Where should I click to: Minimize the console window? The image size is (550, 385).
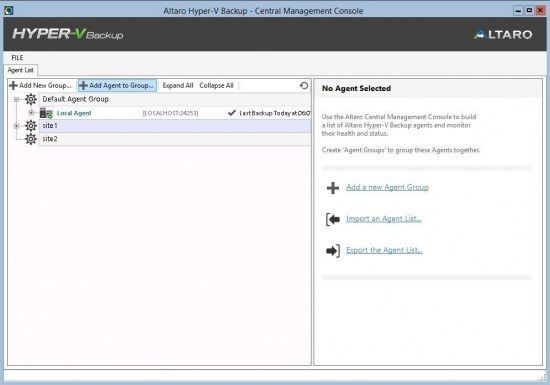[518, 11]
